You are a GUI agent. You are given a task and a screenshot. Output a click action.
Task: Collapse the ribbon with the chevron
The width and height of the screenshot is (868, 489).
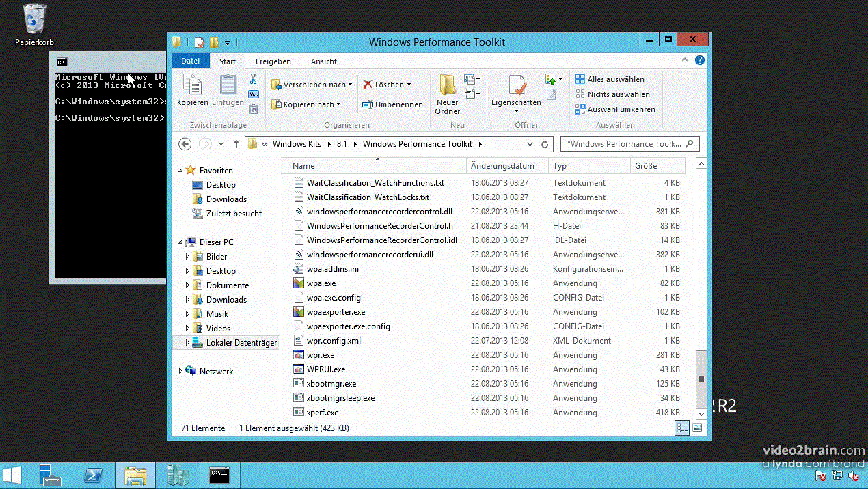[686, 60]
